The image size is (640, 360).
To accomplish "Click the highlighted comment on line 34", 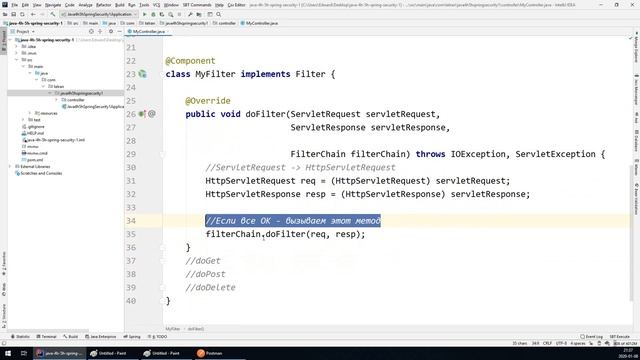I will [293, 221].
